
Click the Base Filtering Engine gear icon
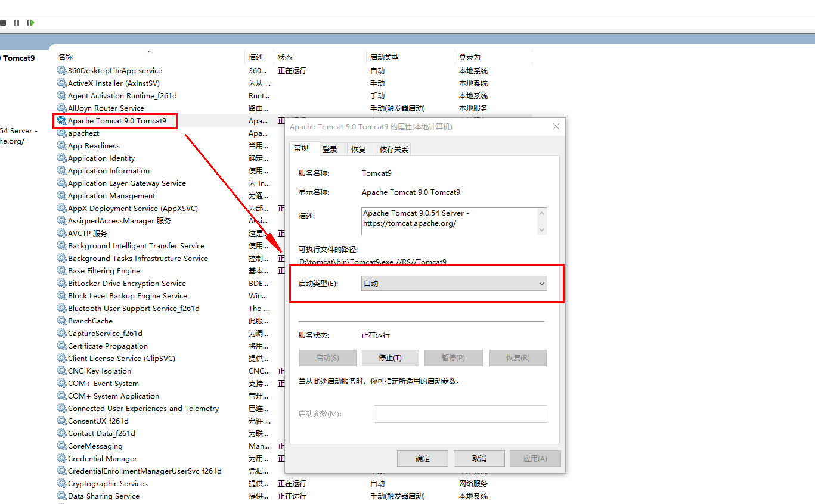[x=62, y=270]
